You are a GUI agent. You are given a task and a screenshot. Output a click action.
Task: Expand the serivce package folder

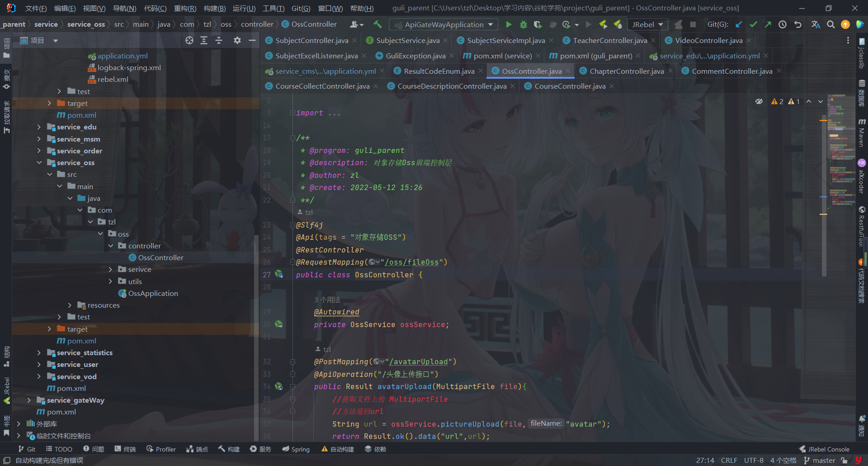(110, 270)
